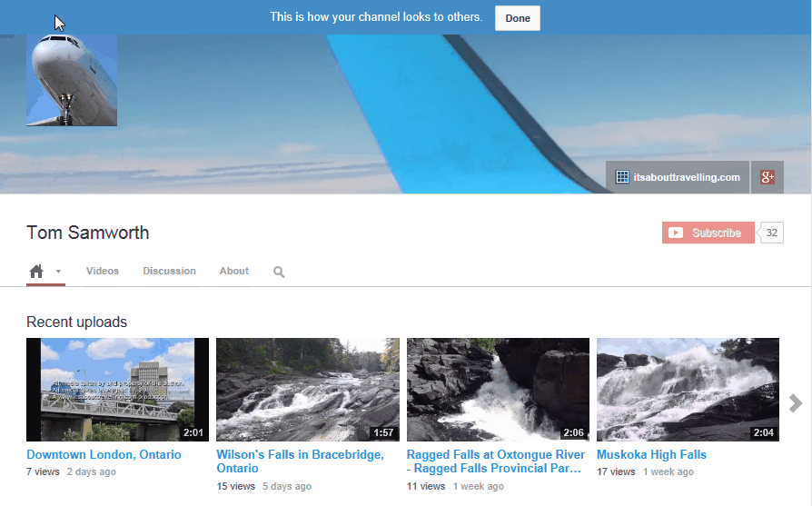
Task: Go to the About tab
Action: 233,271
